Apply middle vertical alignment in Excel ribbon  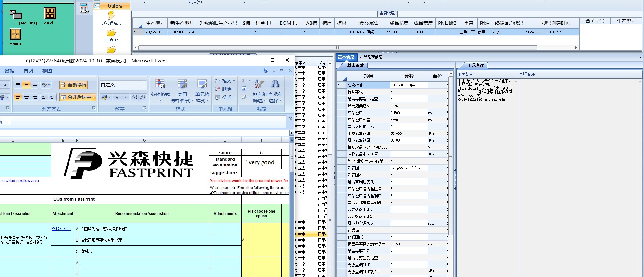pyautogui.click(x=26, y=85)
